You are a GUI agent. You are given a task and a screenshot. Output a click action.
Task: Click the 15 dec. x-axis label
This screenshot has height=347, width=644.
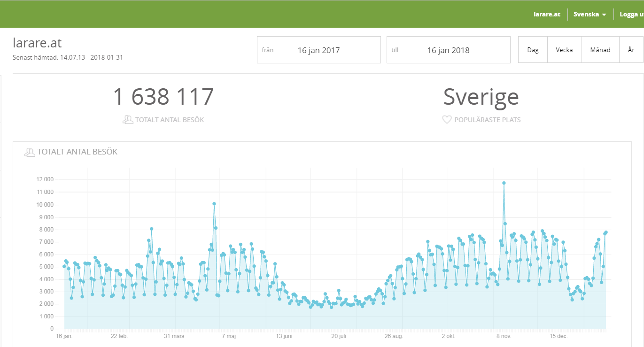(x=559, y=336)
